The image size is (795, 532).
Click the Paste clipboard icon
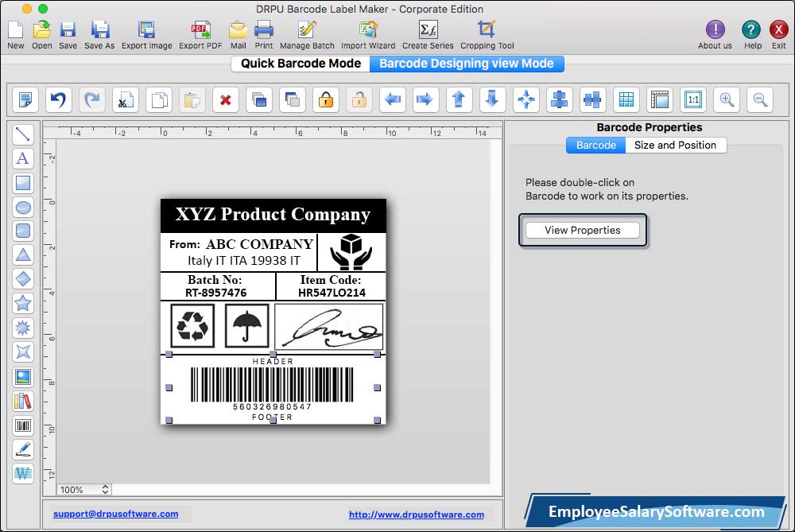192,99
